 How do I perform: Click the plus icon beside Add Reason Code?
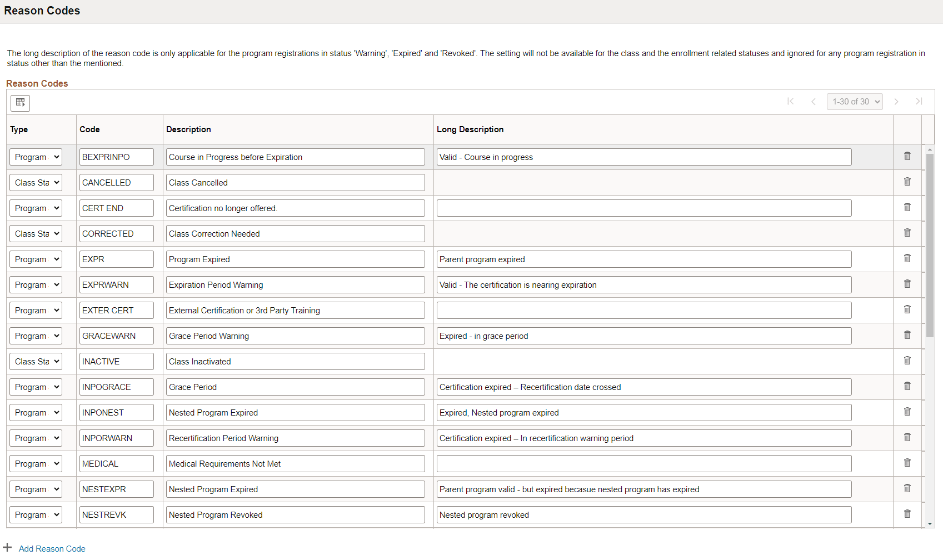tap(7, 547)
